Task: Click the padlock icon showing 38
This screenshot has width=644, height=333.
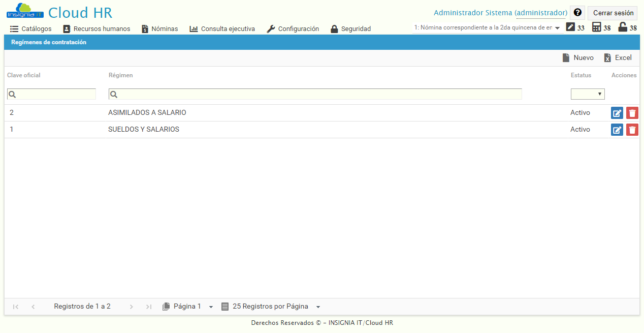Action: (622, 27)
